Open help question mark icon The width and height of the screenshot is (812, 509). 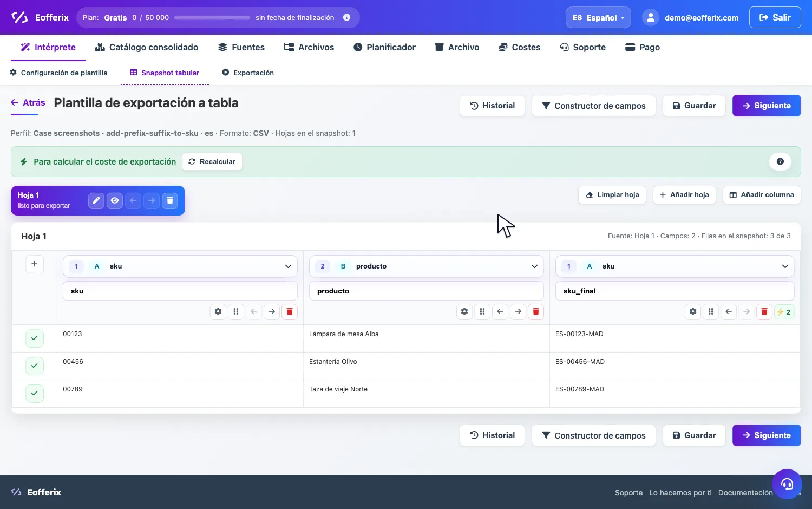point(780,161)
